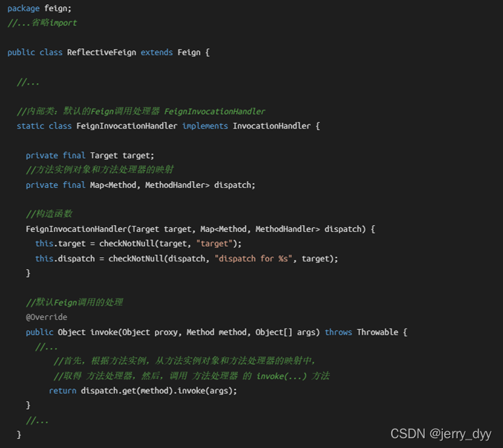
Task: Click the 'private final Map<Method, MethodHandler> dispatch;' line
Action: [x=140, y=185]
